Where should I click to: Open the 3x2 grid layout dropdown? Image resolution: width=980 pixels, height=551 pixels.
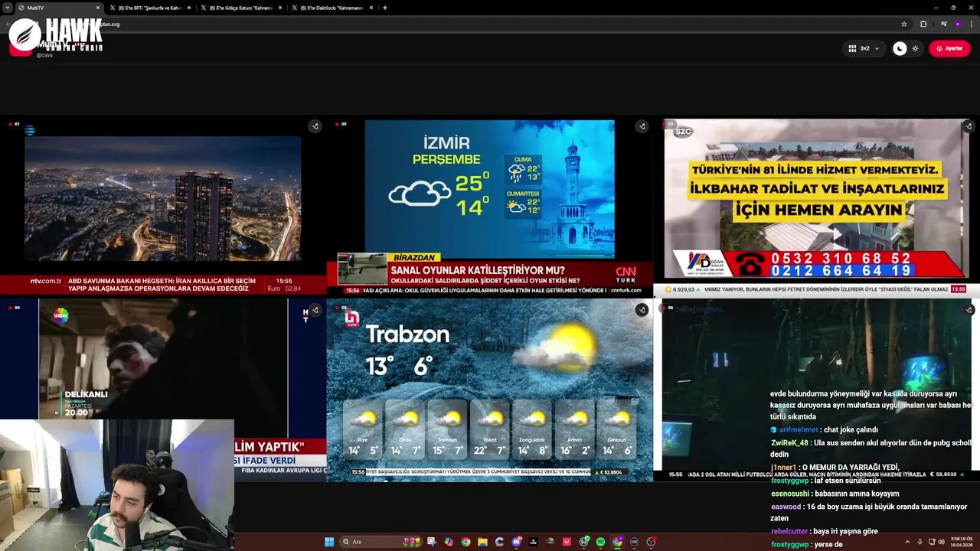point(864,48)
